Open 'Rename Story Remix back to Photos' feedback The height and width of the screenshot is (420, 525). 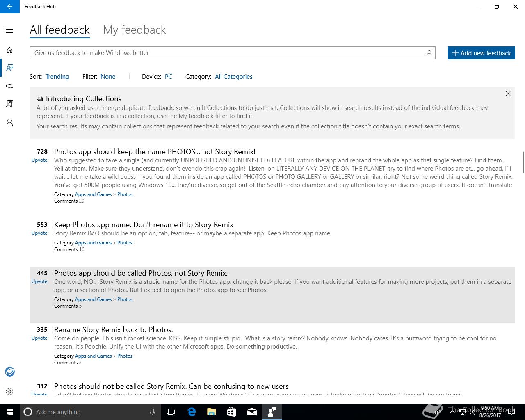[114, 330]
